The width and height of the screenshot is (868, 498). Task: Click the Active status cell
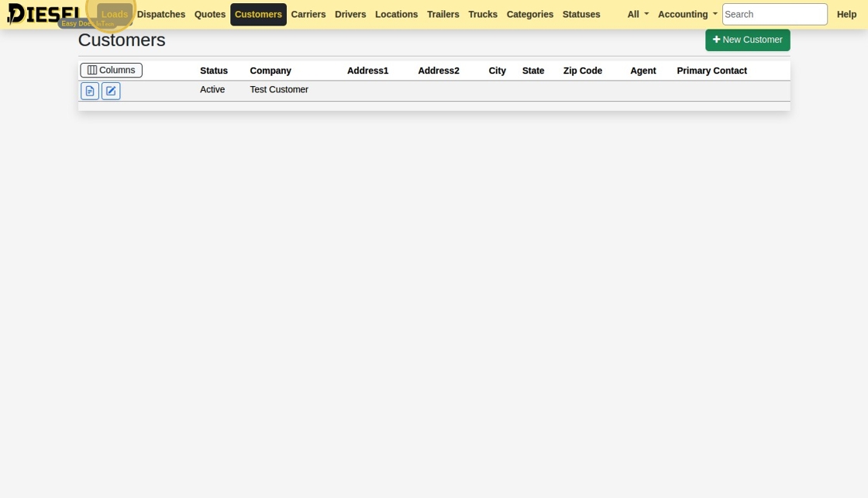pos(212,89)
